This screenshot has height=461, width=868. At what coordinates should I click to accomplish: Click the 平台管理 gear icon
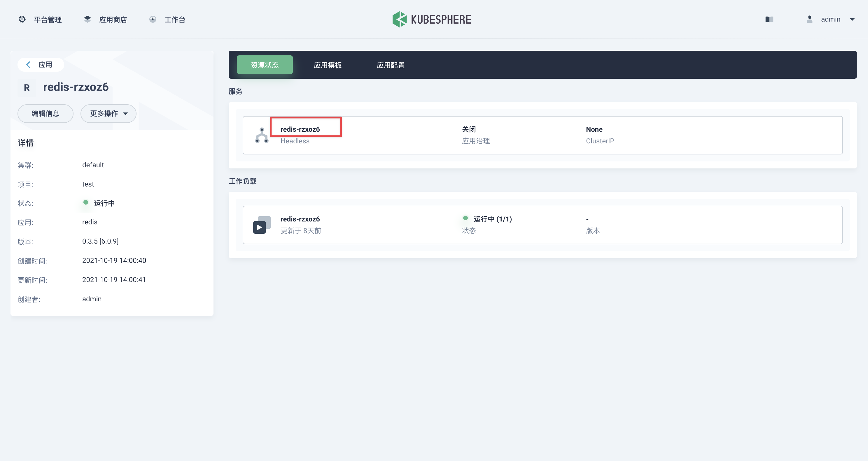(x=22, y=19)
